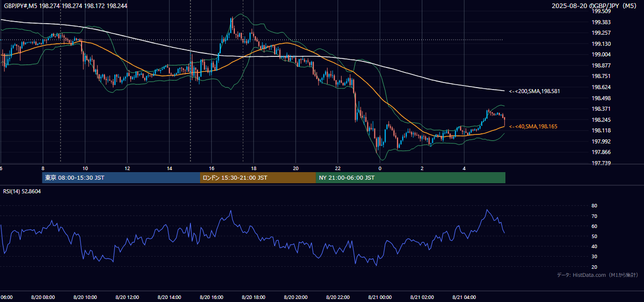The image size is (644, 302).
Task: Click the price axis value 198.118
Action: [601, 130]
